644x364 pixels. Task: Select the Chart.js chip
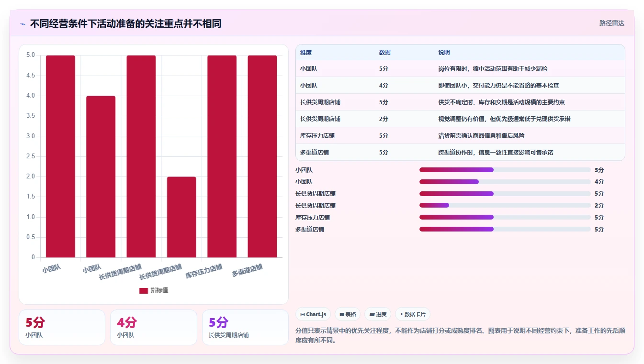[313, 314]
